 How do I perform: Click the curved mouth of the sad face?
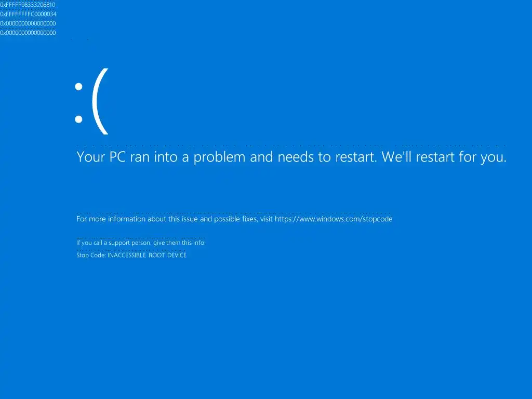pyautogui.click(x=100, y=101)
